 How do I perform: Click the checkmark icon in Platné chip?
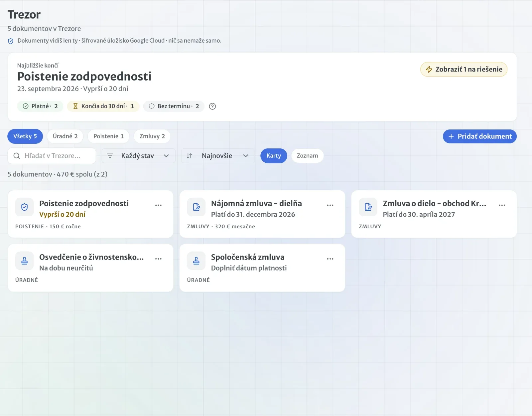26,106
